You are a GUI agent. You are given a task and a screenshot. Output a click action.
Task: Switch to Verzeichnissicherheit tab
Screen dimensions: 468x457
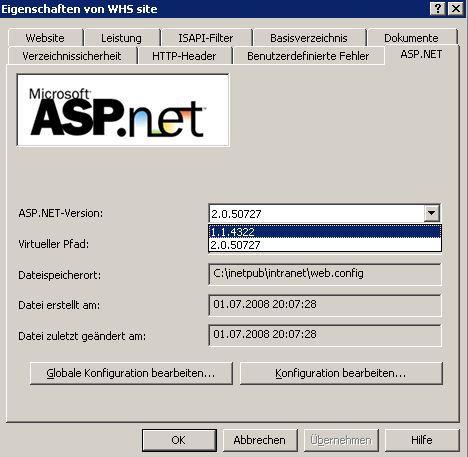pyautogui.click(x=72, y=56)
